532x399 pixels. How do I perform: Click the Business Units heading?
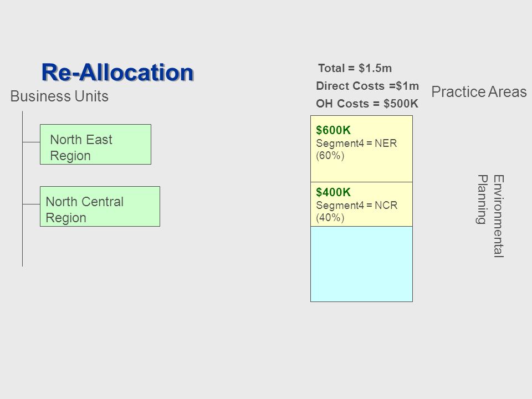coord(59,96)
